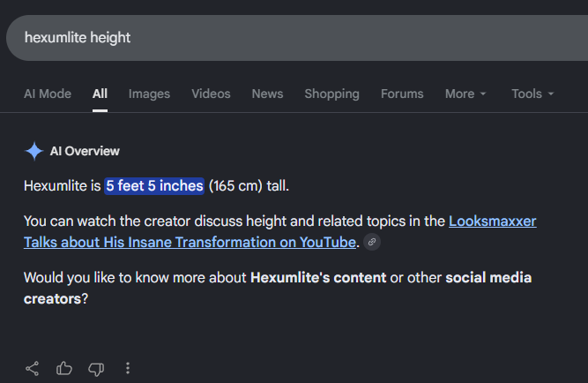The height and width of the screenshot is (383, 588).
Task: Switch to Shopping tab
Action: [x=331, y=94]
